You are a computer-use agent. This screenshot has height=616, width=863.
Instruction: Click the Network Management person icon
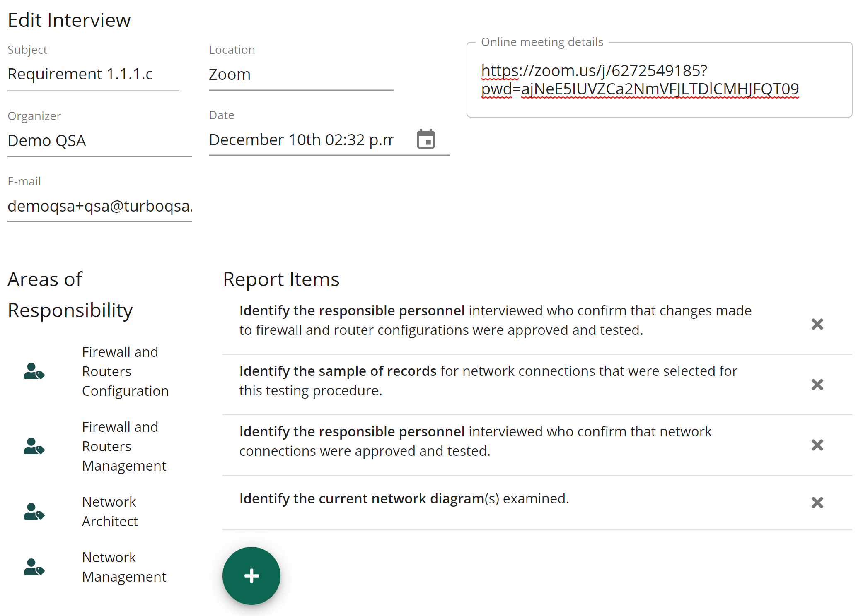click(x=34, y=567)
